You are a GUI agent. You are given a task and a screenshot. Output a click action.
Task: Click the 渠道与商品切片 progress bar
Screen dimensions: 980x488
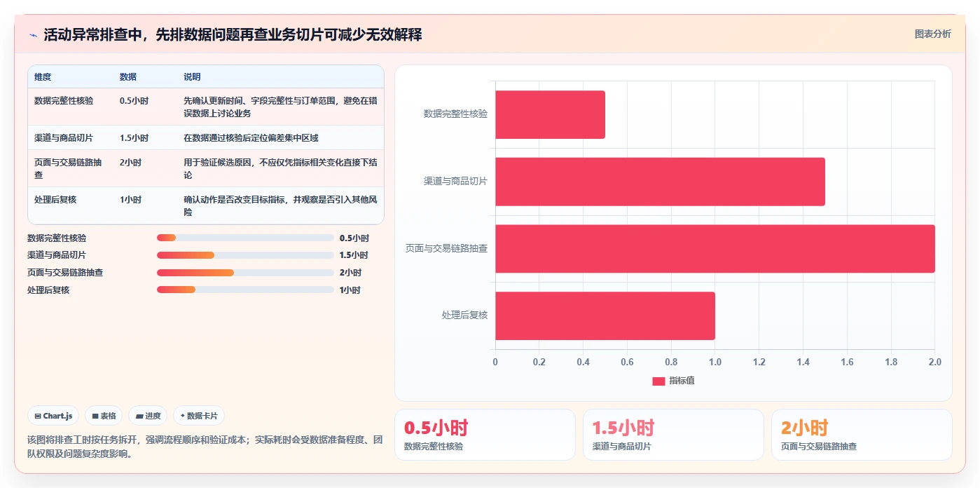pyautogui.click(x=245, y=255)
